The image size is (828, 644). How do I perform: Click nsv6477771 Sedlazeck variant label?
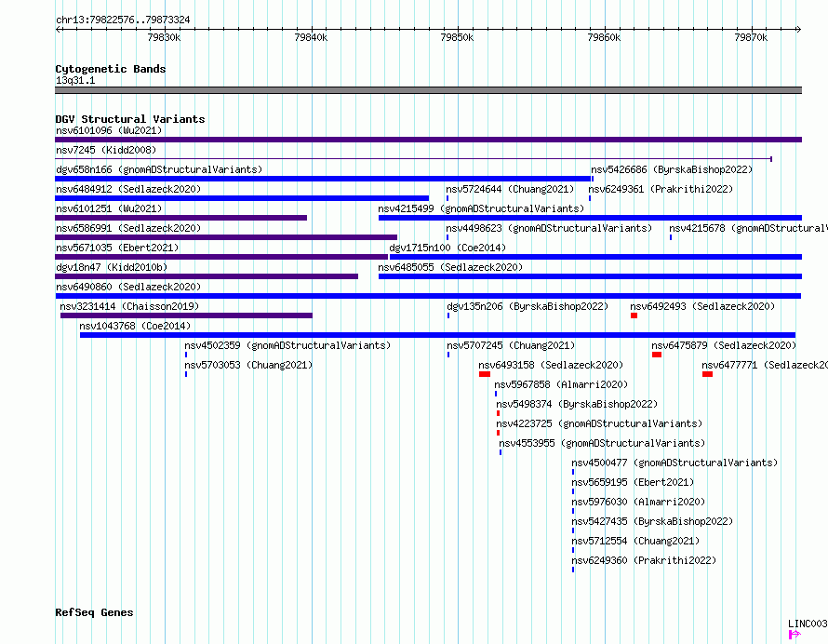[765, 365]
